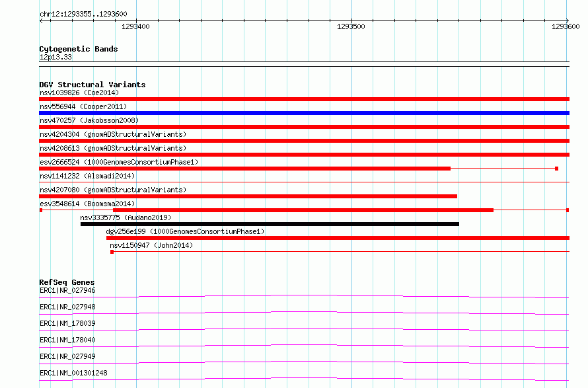Open ERC1|NM_178039 transcript label
588x388 pixels.
pos(67,323)
